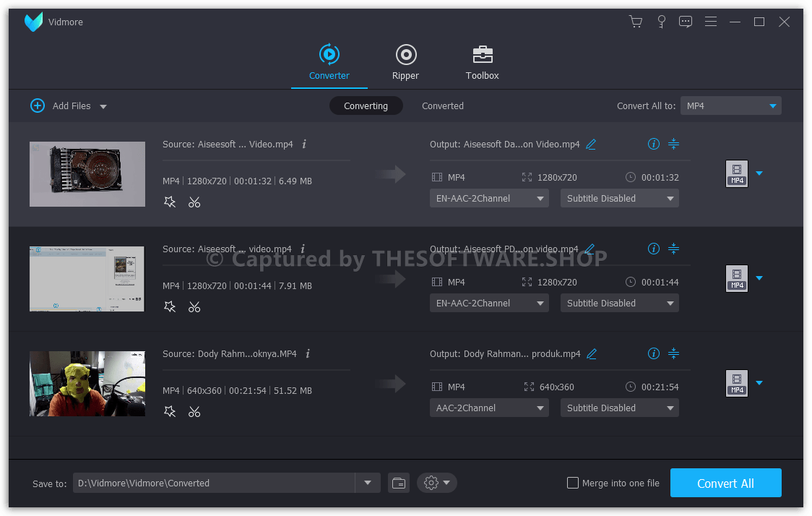Click the Convert All button

[725, 483]
